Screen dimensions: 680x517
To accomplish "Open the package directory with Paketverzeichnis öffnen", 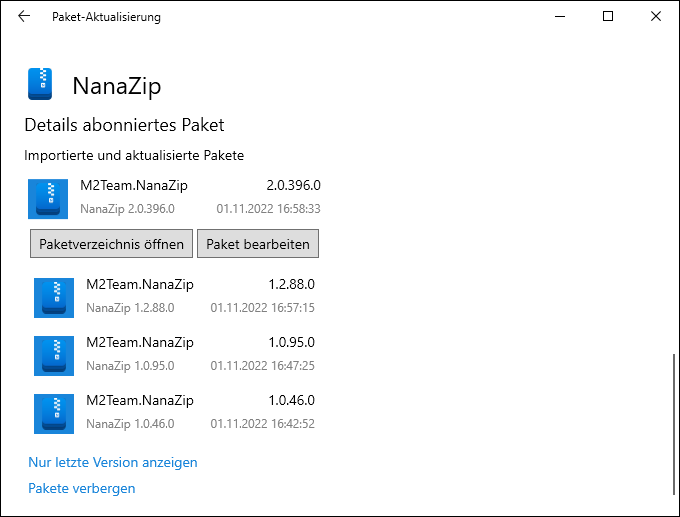I will click(x=111, y=243).
